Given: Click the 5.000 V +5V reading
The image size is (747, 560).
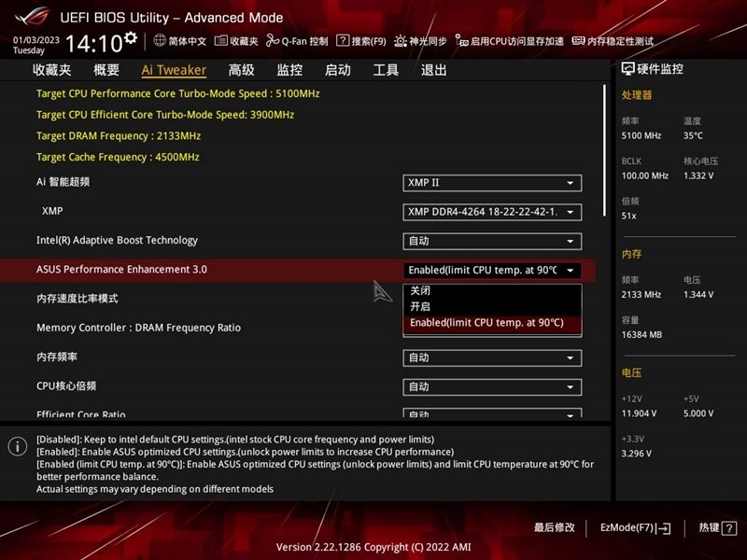Looking at the screenshot, I should 698,413.
